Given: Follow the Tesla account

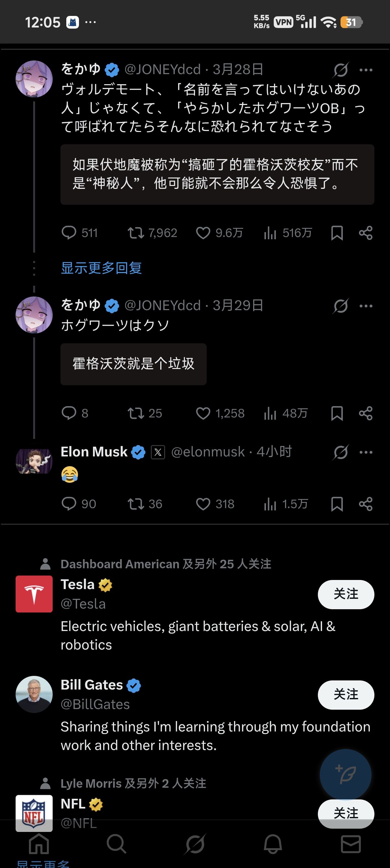Looking at the screenshot, I should tap(346, 594).
